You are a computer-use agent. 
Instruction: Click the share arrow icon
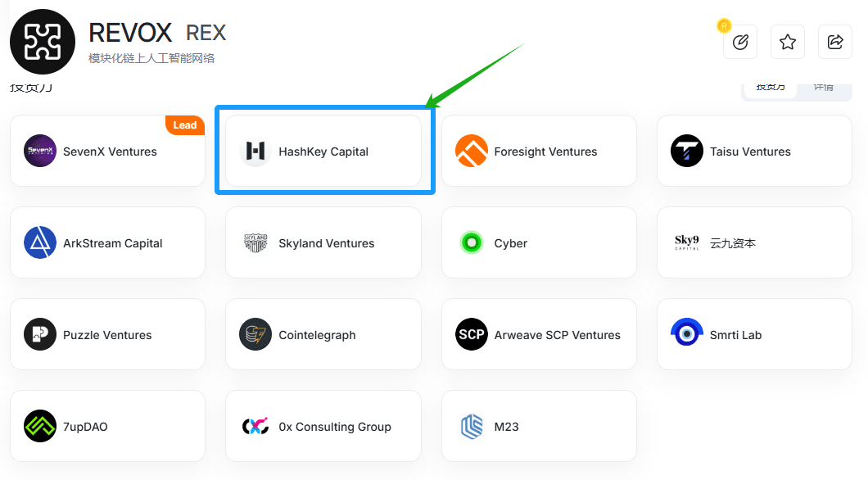[835, 42]
